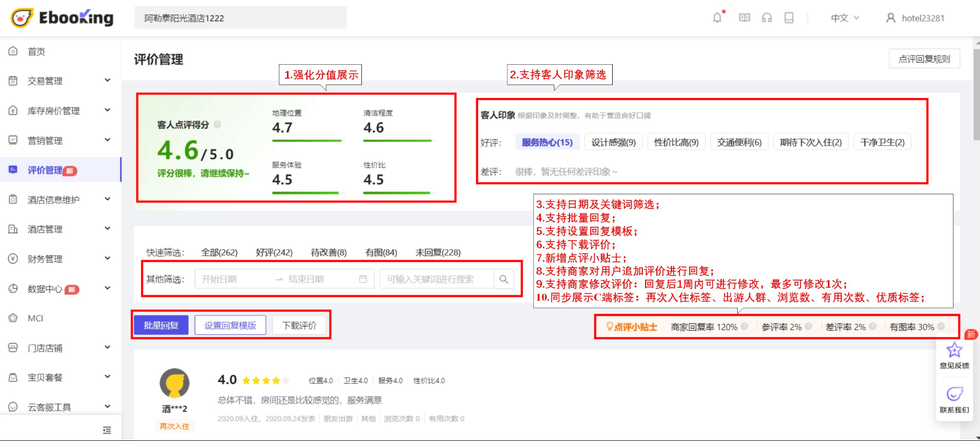
Task: Go to 首页 in the sidebar
Action: tap(36, 51)
